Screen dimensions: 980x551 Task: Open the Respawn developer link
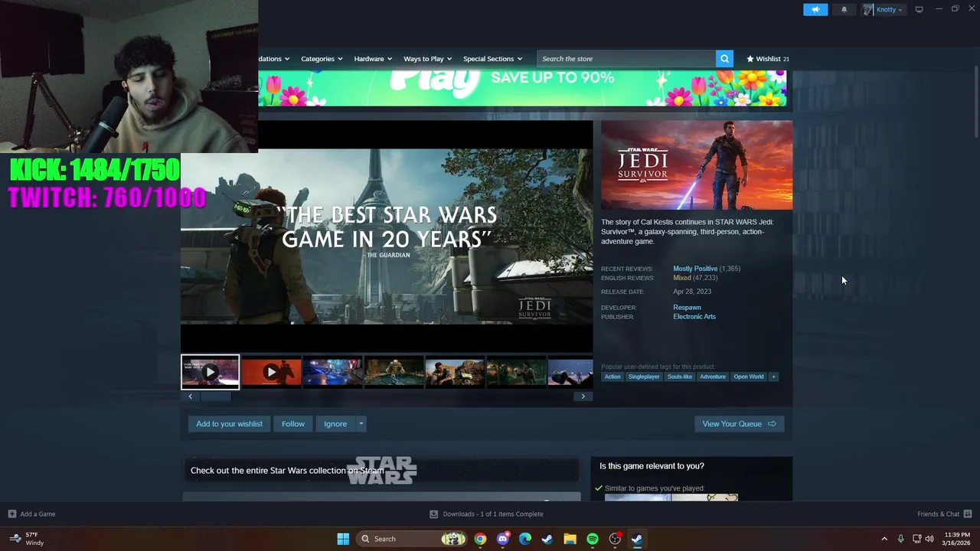click(x=687, y=308)
